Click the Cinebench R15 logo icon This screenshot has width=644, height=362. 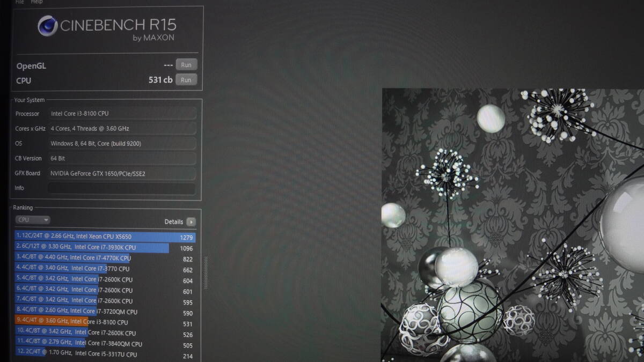pyautogui.click(x=47, y=26)
